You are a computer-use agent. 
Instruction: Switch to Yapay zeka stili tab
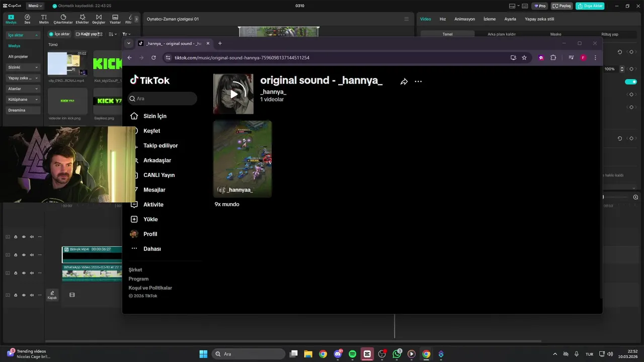point(539,19)
